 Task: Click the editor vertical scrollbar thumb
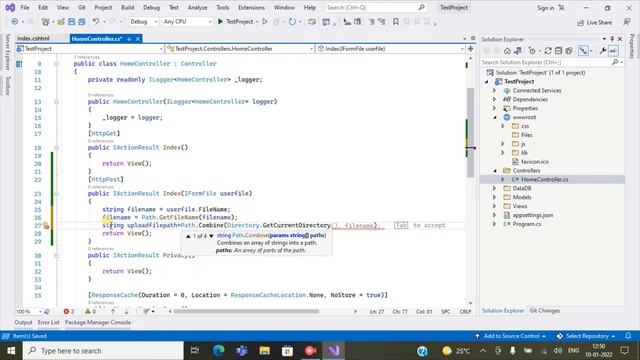pyautogui.click(x=470, y=133)
